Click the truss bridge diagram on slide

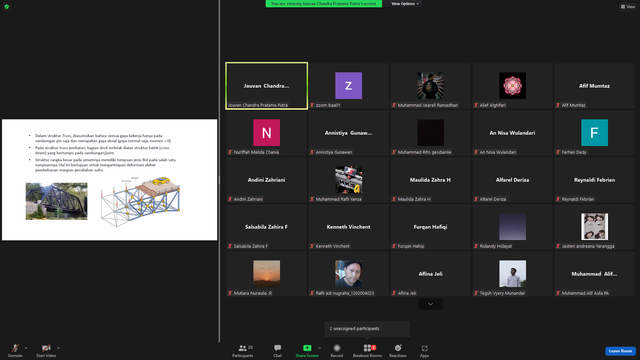(141, 201)
